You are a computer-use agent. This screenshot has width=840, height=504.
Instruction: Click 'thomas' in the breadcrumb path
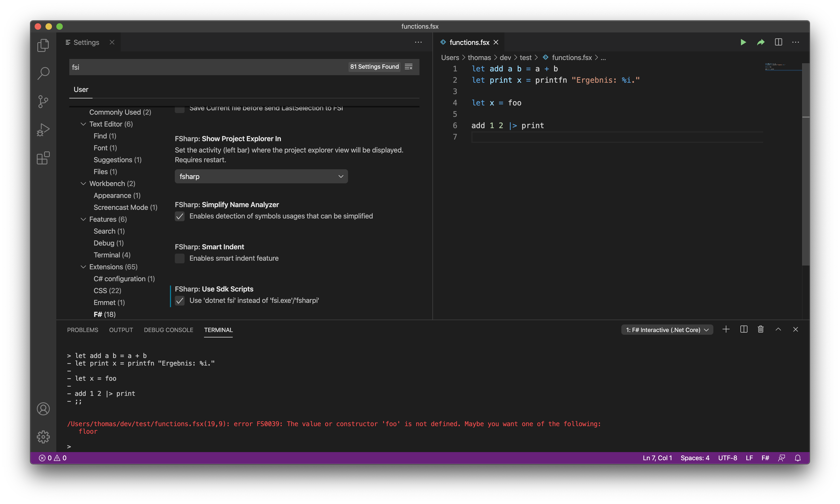click(x=480, y=57)
